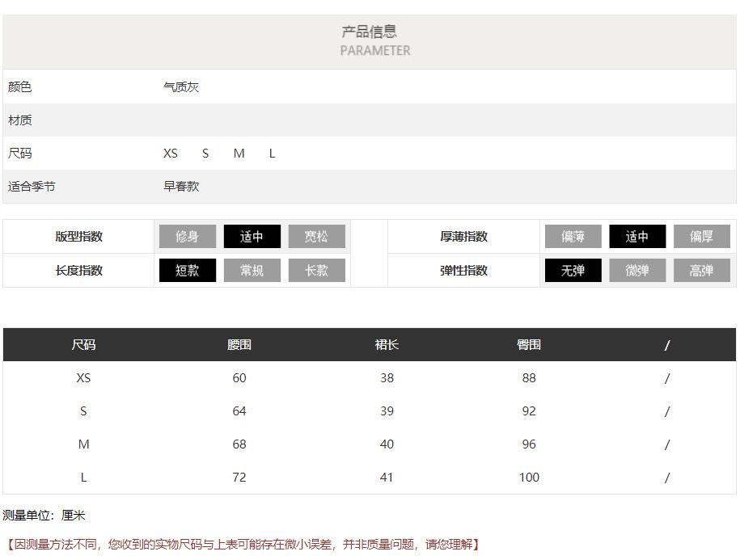Screen dimensions: 740x560
Task: Pick the 长款 length option
Action: pyautogui.click(x=316, y=271)
